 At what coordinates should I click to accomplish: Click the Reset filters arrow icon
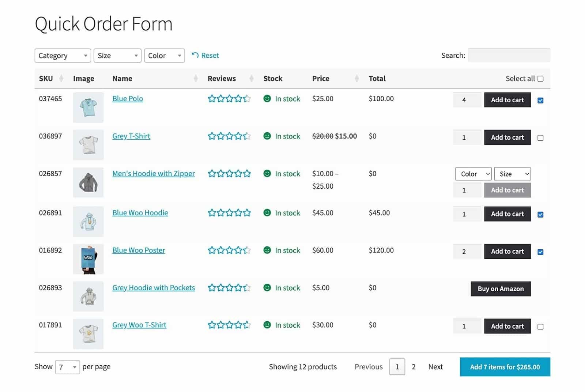(x=195, y=55)
